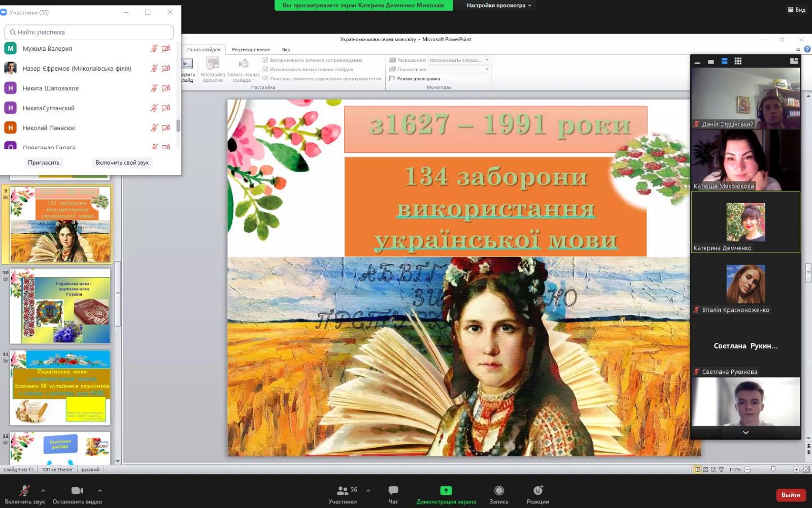Select PowerPoint normal view icon in status bar
The image size is (812, 508).
coord(697,469)
